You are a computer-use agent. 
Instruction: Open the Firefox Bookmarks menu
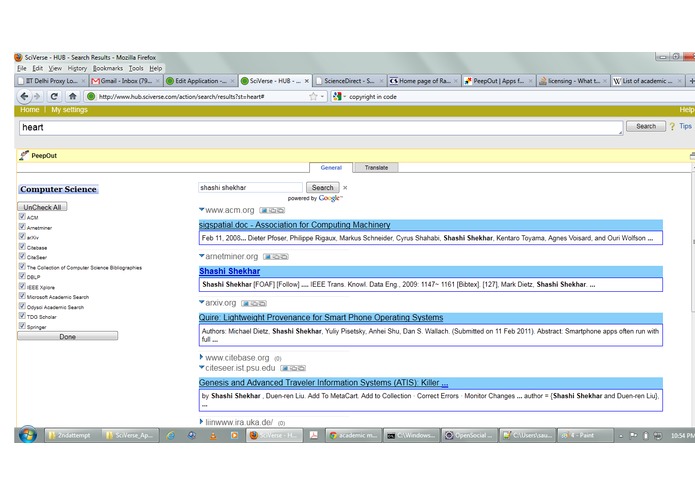(x=108, y=68)
